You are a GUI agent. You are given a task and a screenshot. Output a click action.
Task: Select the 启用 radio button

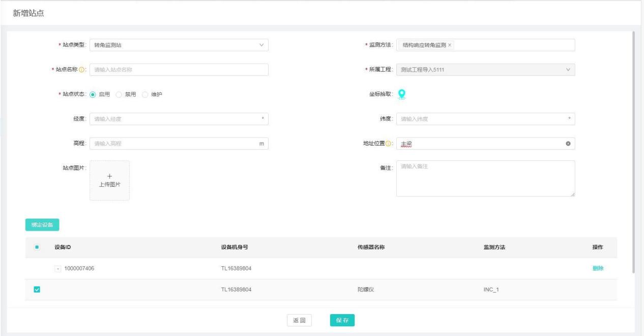pyautogui.click(x=93, y=95)
